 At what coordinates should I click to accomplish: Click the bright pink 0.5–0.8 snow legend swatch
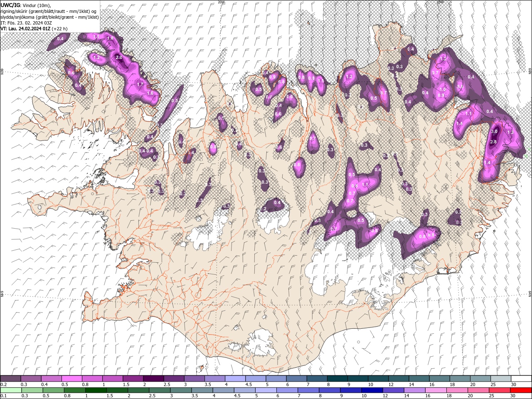[71, 379]
